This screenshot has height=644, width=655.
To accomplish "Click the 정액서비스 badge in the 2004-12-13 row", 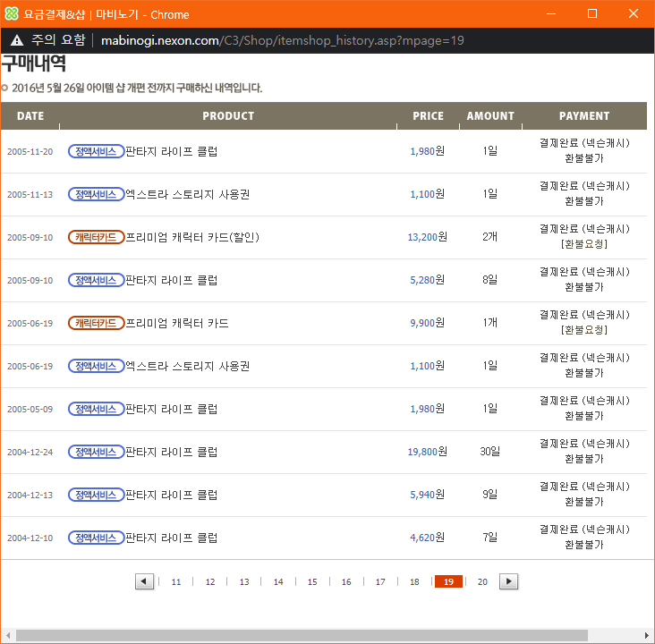I will 96,495.
